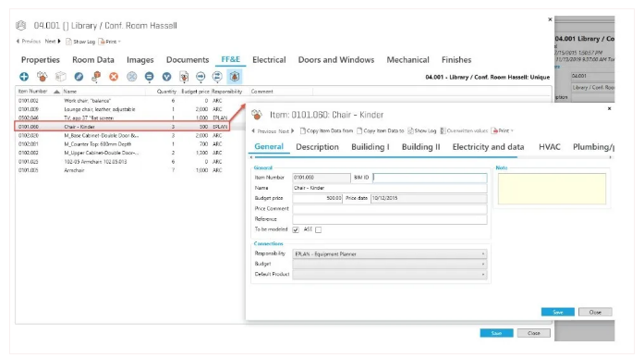The image size is (644, 358).
Task: Open the Finishes tab
Action: tap(456, 60)
